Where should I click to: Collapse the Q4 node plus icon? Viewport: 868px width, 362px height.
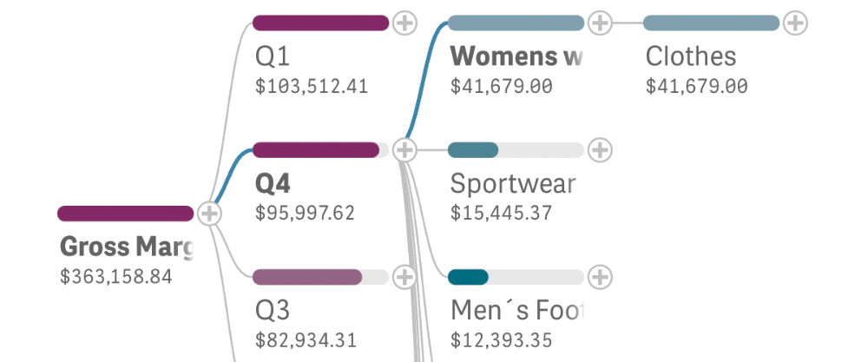click(x=404, y=150)
